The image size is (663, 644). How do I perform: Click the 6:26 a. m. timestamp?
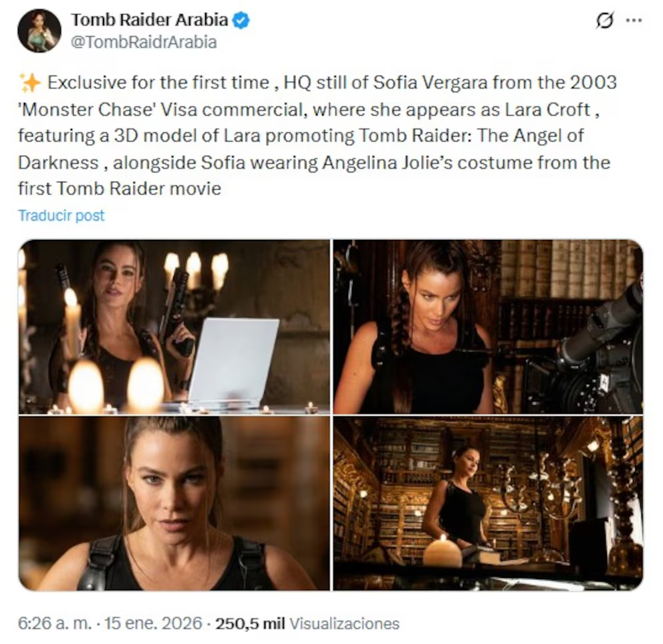[x=55, y=623]
